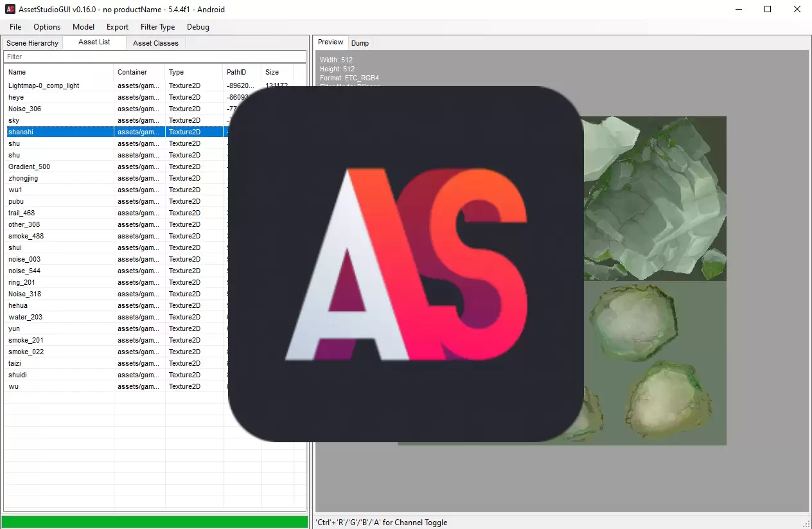812x529 pixels.
Task: Switch to the Scene Hierarchy tab
Action: click(32, 43)
